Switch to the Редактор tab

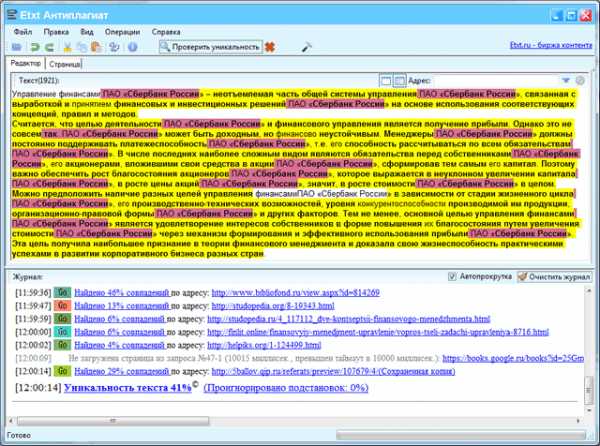[25, 63]
